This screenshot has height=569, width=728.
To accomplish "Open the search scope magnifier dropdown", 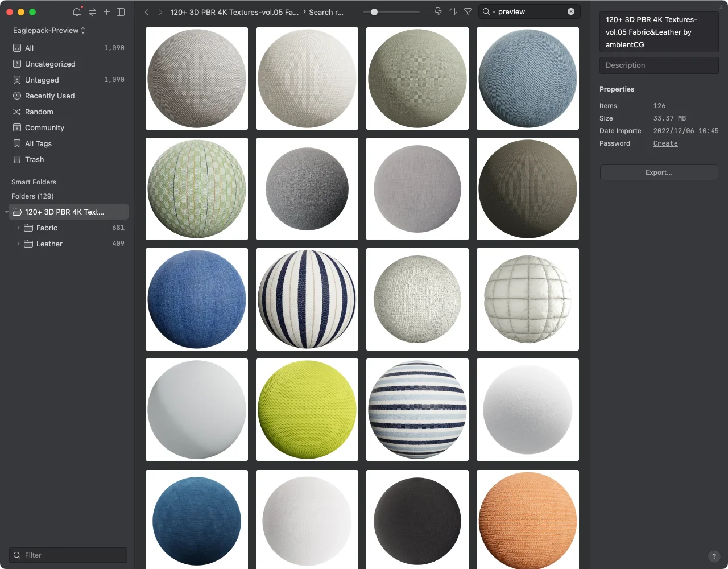I will 489,11.
